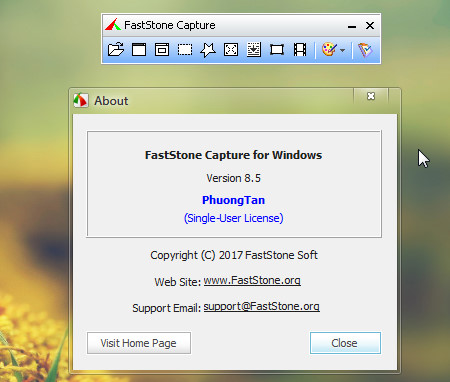This screenshot has height=382, width=450.
Task: Minimize the FastStone Capture toolbar
Action: (352, 26)
